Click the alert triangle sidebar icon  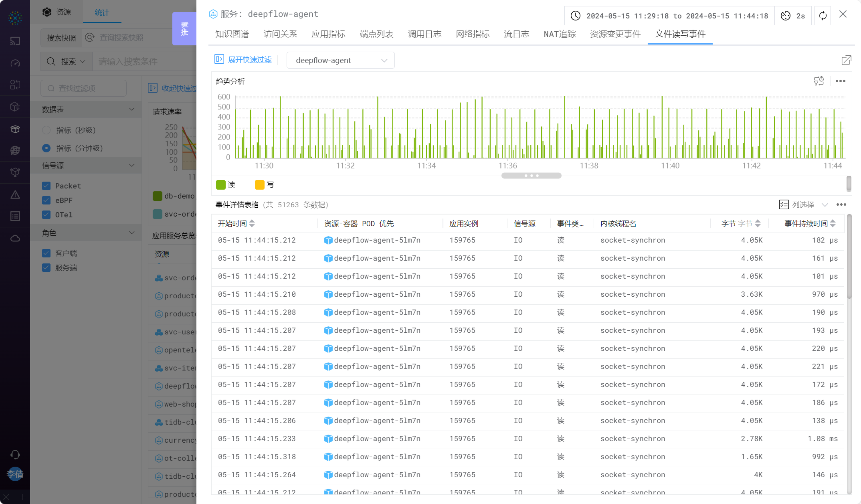(15, 195)
